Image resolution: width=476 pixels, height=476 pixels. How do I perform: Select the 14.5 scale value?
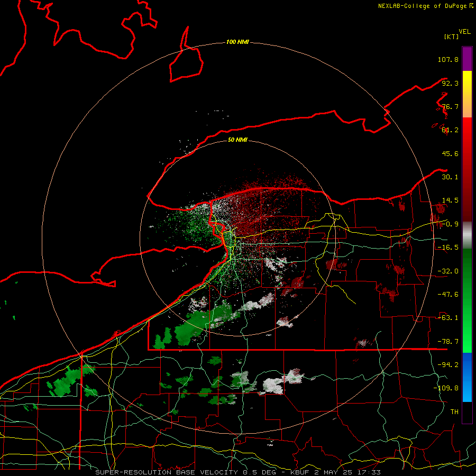pos(450,200)
